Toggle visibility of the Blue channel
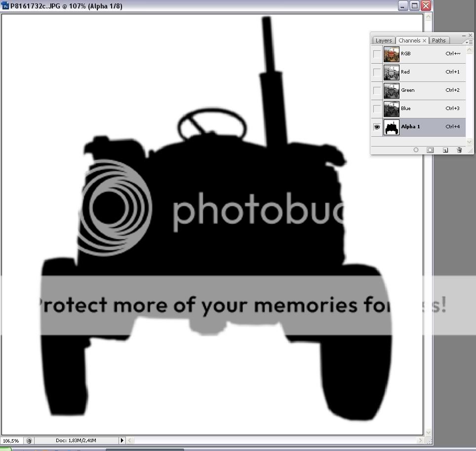The width and height of the screenshot is (476, 451). 377,109
